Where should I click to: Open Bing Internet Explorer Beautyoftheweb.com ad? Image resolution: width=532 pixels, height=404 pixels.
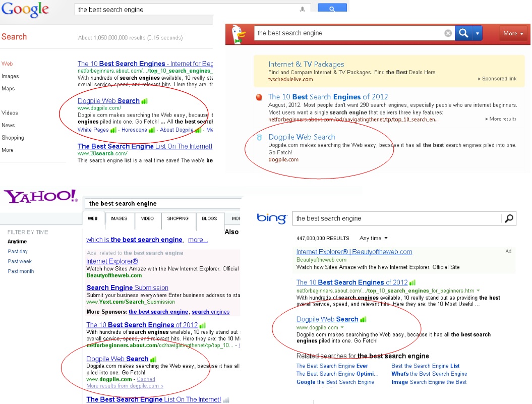coord(354,252)
